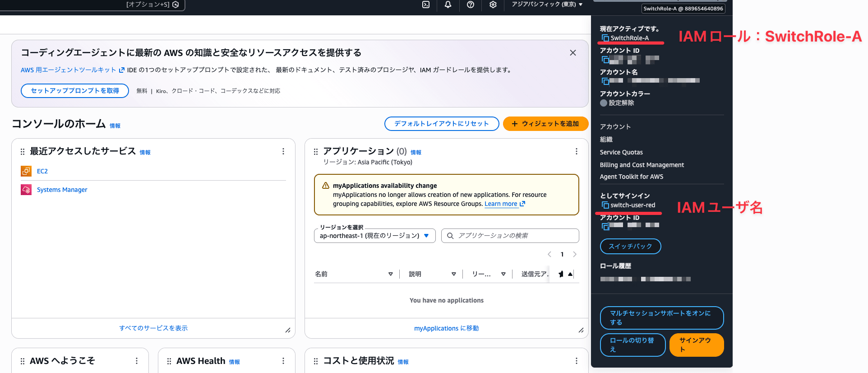Viewport: 868px width, 373px height.
Task: Click the Switch role button
Action: [633, 345]
